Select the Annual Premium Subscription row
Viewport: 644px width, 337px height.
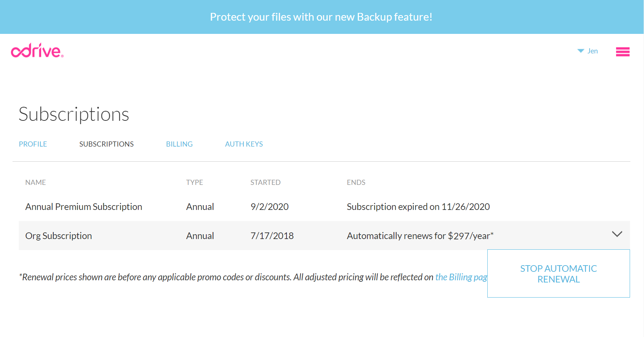pyautogui.click(x=83, y=207)
